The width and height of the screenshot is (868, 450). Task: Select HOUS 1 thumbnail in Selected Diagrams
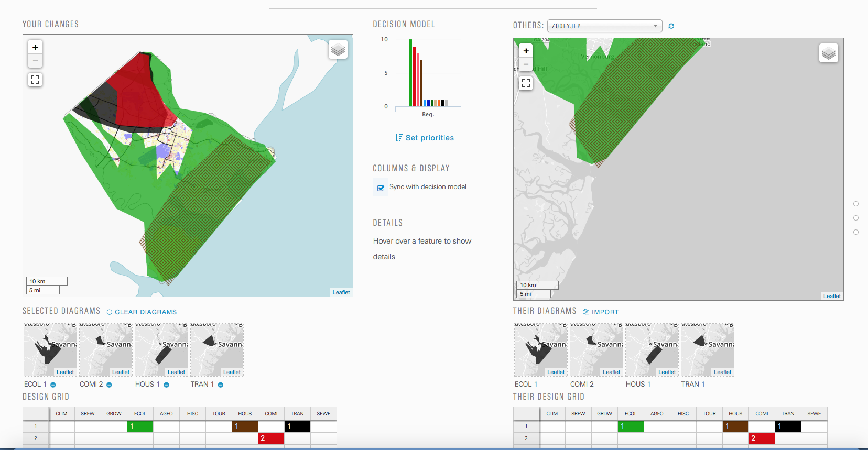tap(161, 350)
